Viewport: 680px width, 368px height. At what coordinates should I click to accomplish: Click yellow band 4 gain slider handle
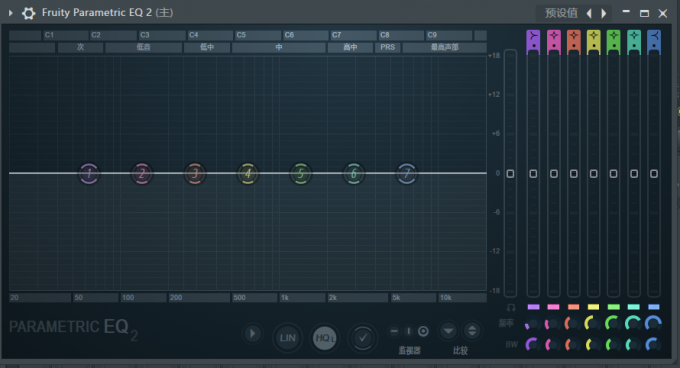[x=593, y=174]
